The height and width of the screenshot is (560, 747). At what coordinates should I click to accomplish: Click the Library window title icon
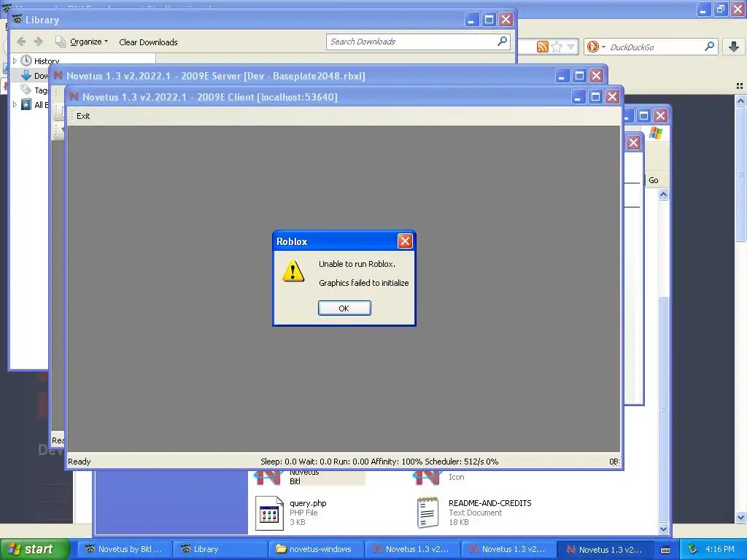pos(18,20)
